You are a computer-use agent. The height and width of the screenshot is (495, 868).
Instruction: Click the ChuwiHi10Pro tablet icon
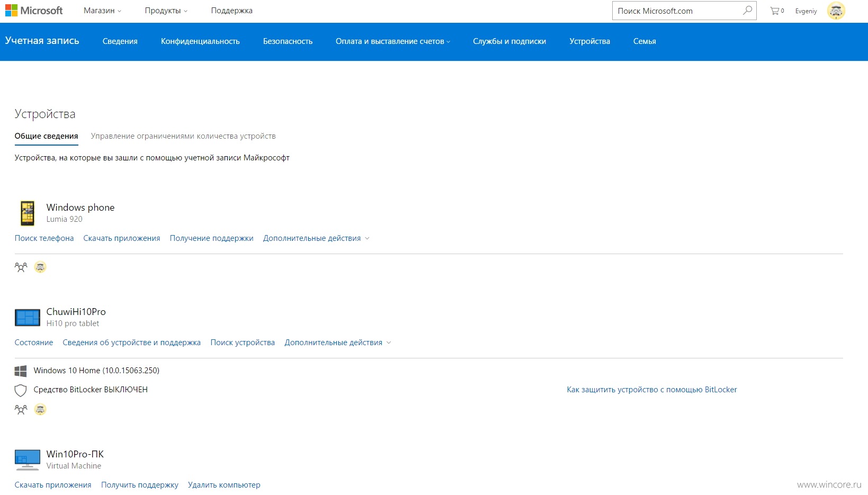[x=28, y=318]
